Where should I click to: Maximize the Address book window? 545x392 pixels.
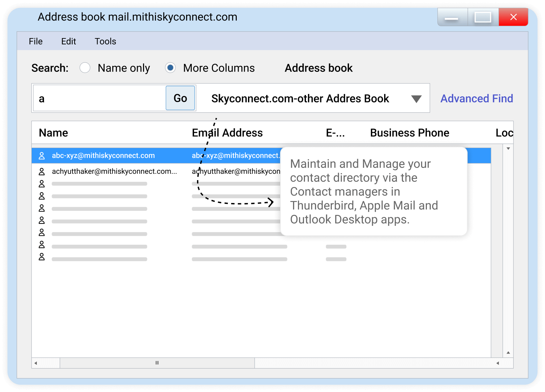click(483, 18)
